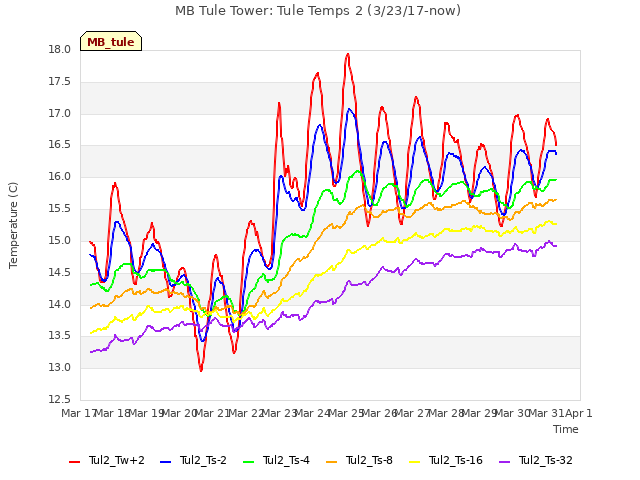Click the 13.5 y-axis tick label
640x480 pixels.
click(60, 336)
